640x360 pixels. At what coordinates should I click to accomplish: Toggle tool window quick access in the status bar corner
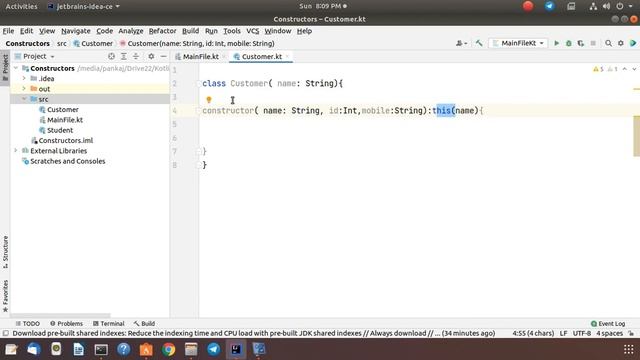pyautogui.click(x=5, y=333)
